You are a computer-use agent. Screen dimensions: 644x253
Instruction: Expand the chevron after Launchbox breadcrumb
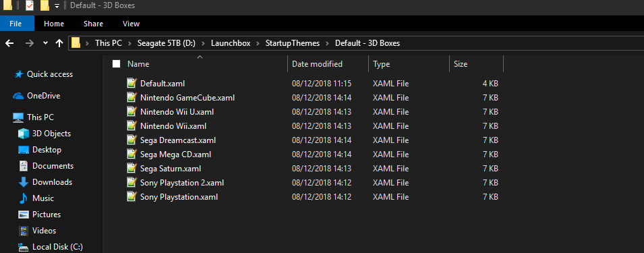coord(258,43)
